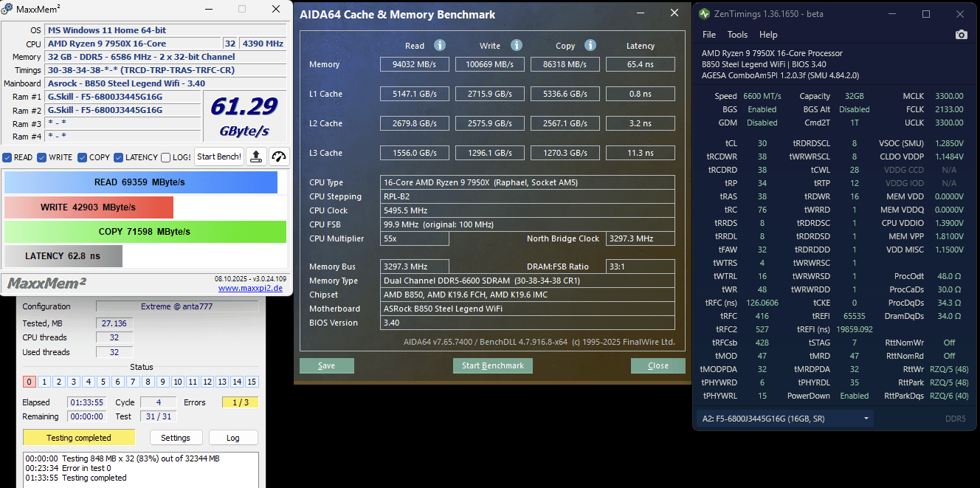Click the 'Error in test 0' log line
Viewport: 980px width, 488px height.
click(68, 468)
